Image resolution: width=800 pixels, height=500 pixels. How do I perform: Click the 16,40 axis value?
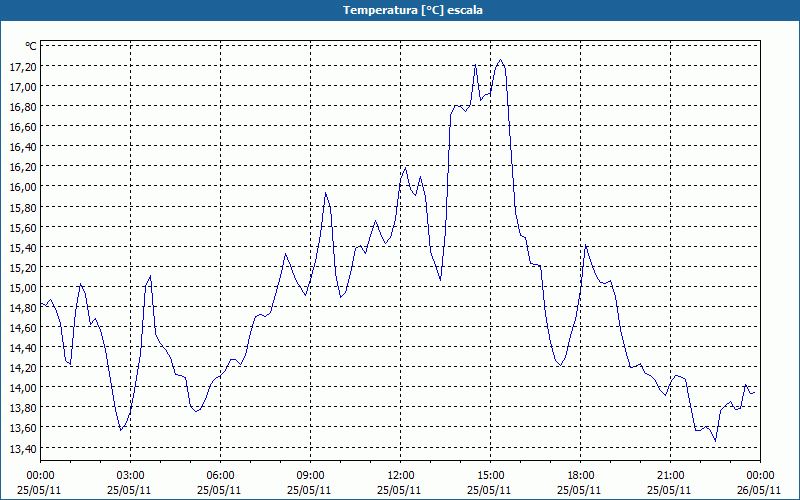tap(23, 146)
